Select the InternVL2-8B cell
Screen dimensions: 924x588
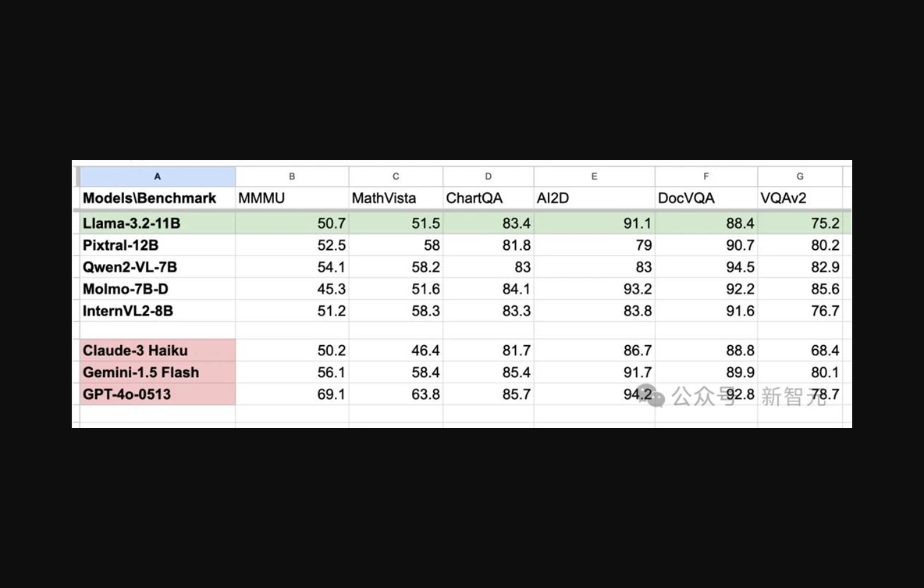click(128, 311)
